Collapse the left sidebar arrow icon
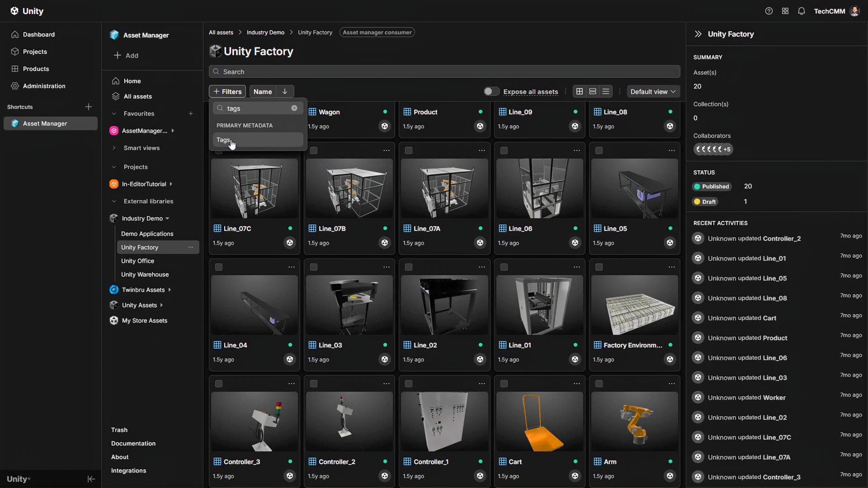The height and width of the screenshot is (488, 868). (91, 479)
